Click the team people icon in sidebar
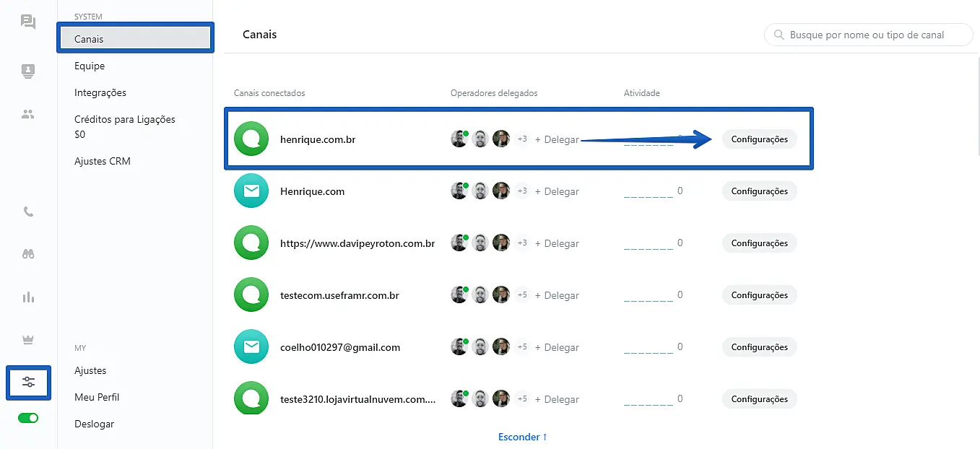Screen dimensions: 980x449 tap(28, 114)
